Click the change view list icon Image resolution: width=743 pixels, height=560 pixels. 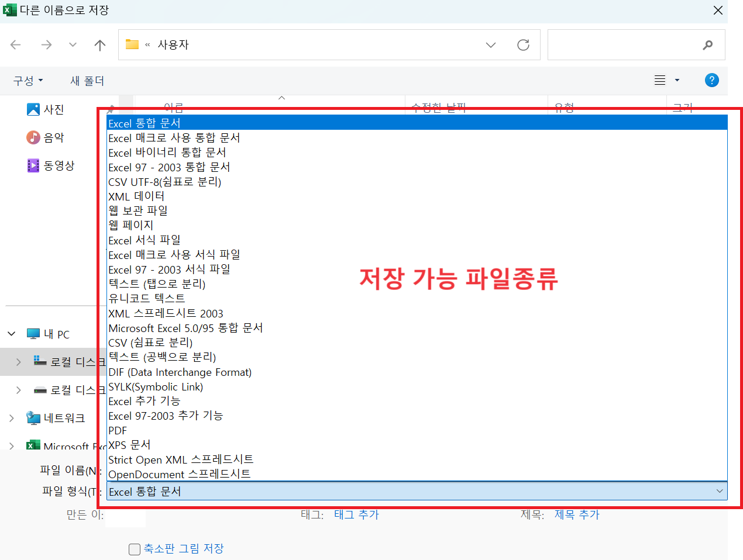tap(660, 80)
